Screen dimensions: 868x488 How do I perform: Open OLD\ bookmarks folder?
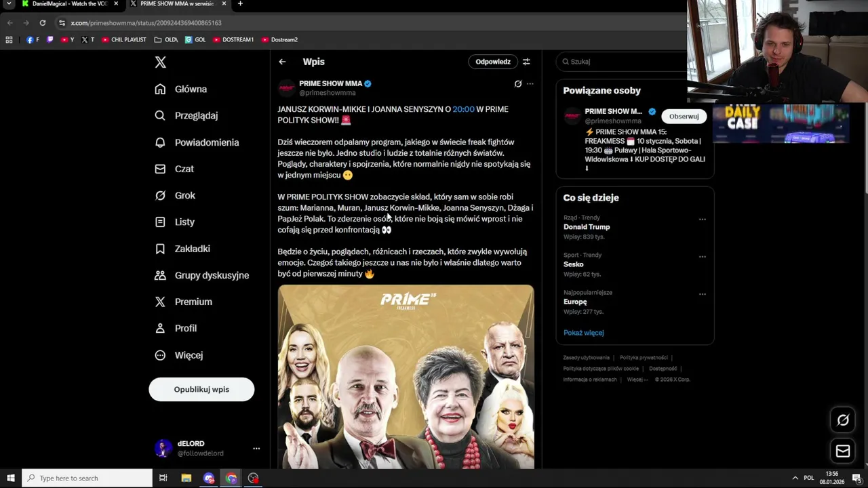166,40
